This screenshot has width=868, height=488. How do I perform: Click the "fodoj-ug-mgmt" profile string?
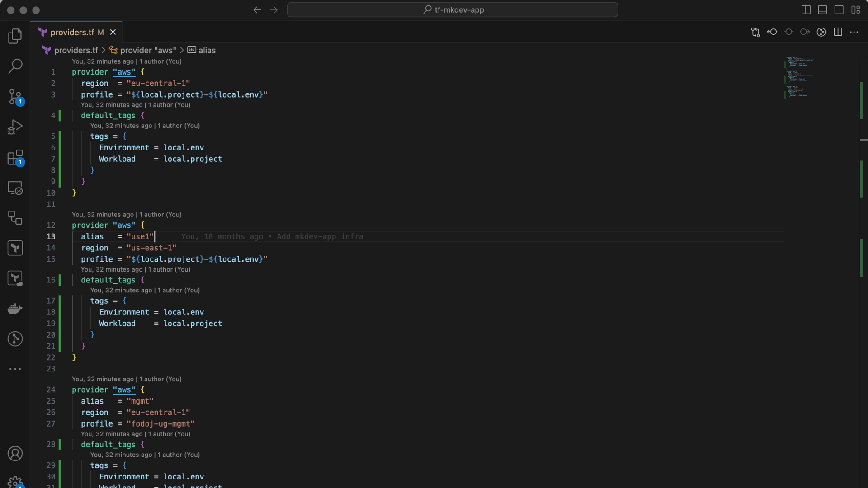point(160,423)
